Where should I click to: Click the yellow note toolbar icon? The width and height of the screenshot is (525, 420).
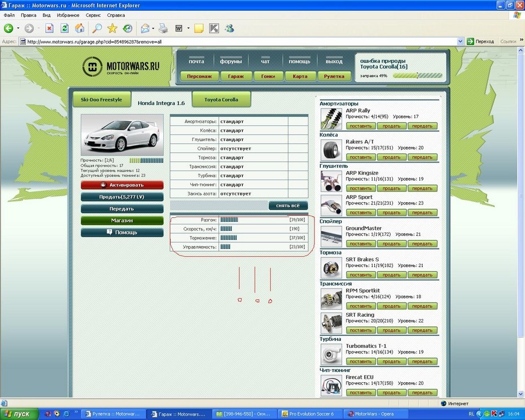(199, 28)
